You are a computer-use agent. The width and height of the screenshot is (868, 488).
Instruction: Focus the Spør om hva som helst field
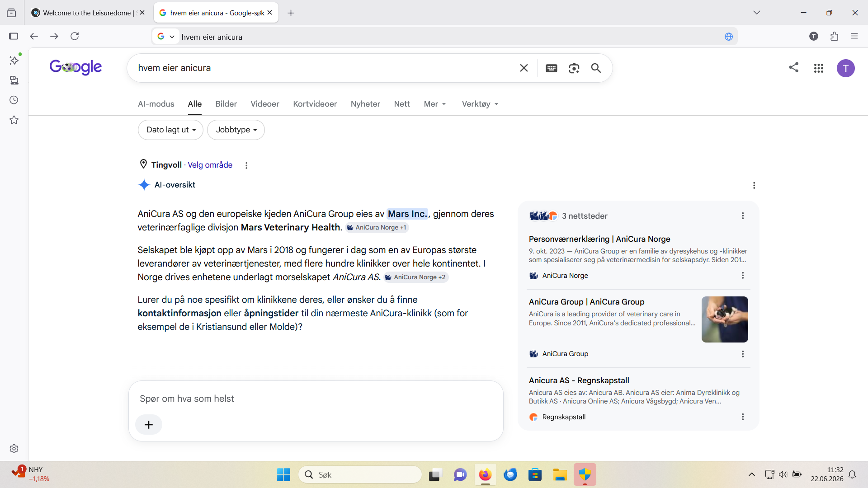316,399
